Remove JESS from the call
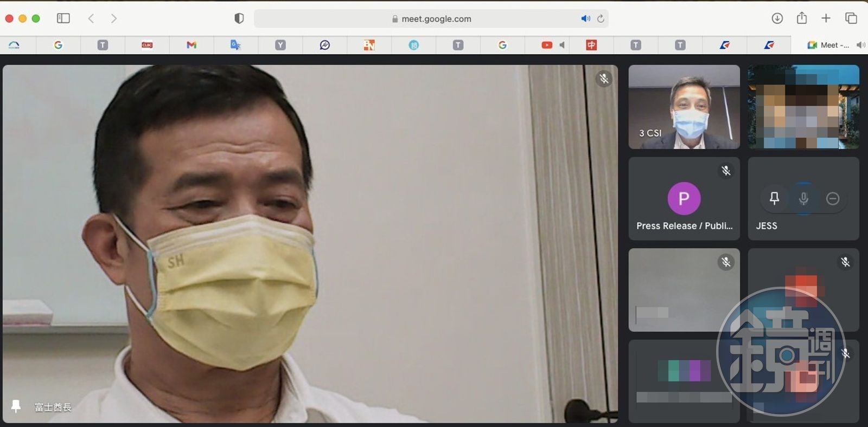Image resolution: width=868 pixels, height=427 pixels. tap(833, 199)
